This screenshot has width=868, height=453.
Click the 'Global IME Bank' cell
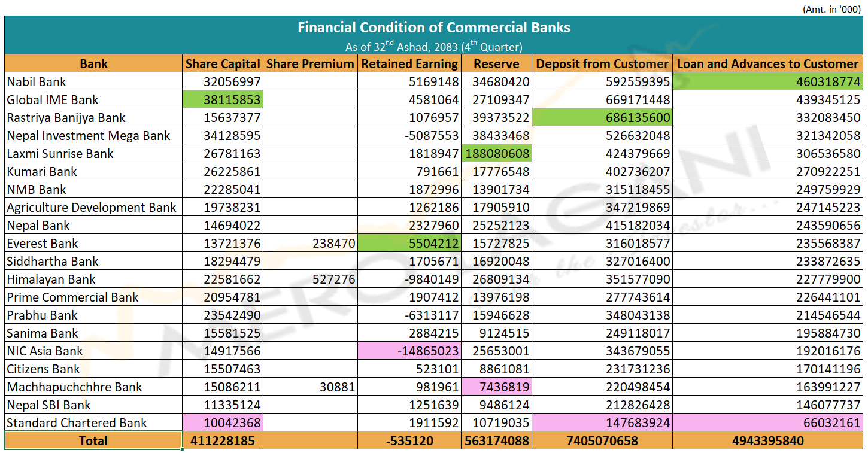click(x=93, y=100)
